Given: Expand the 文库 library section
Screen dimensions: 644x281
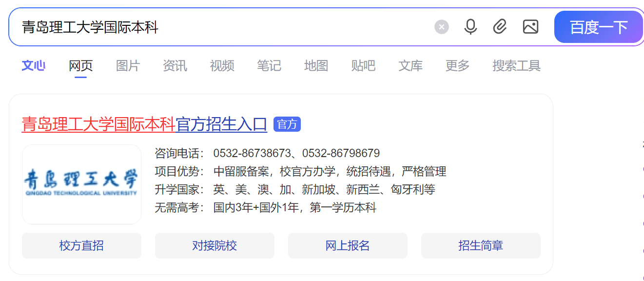Looking at the screenshot, I should click(x=410, y=65).
